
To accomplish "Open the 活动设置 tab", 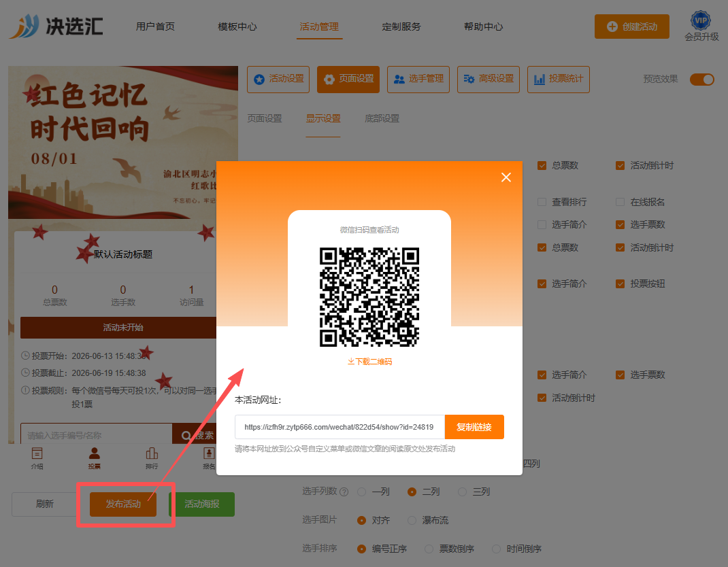I will click(278, 80).
